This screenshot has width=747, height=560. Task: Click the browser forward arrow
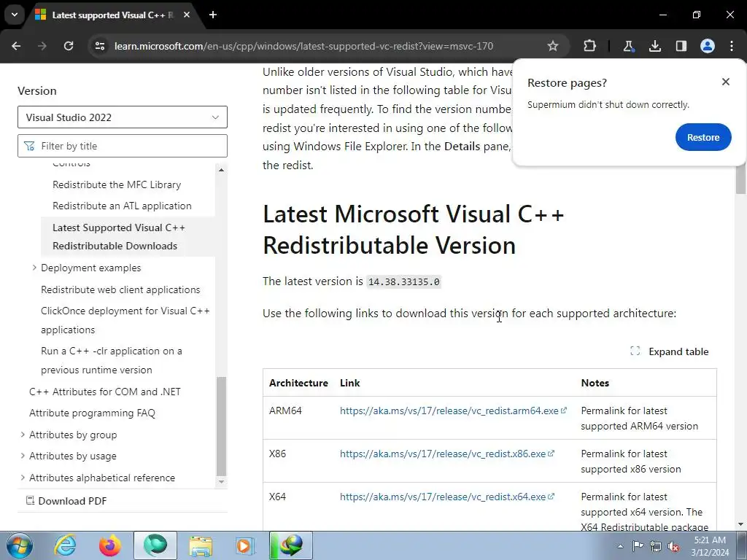pos(42,46)
